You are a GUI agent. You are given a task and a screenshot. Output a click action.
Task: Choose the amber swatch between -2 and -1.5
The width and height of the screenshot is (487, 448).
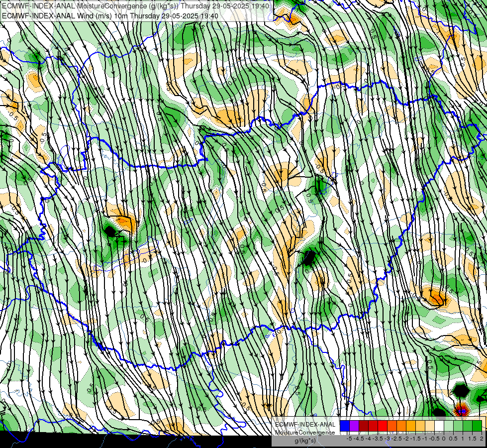point(410,426)
